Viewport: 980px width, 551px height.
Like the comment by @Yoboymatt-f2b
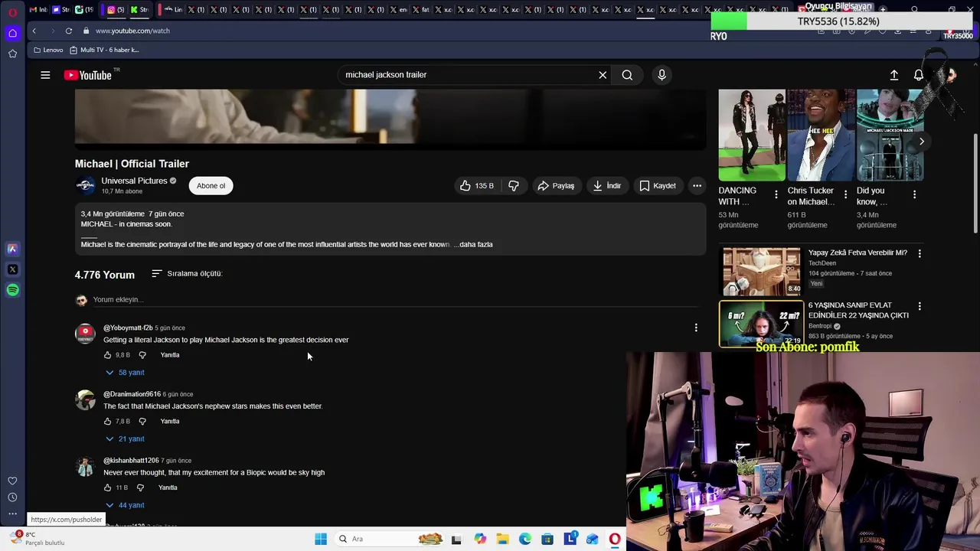point(107,355)
